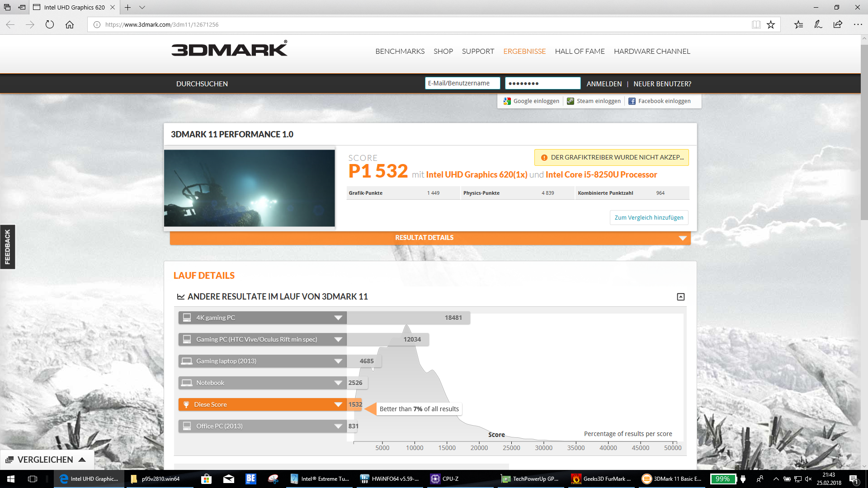This screenshot has width=868, height=488.
Task: Expand the Diese Score dropdown arrow
Action: coord(338,404)
